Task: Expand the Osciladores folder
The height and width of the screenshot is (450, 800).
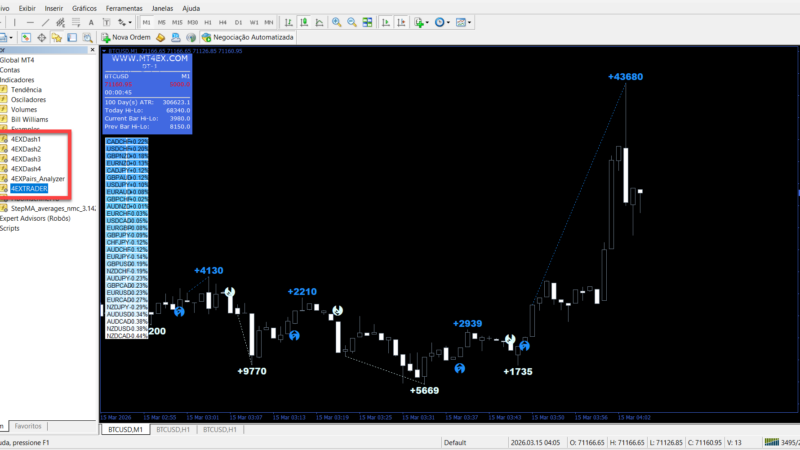Action: (x=29, y=99)
